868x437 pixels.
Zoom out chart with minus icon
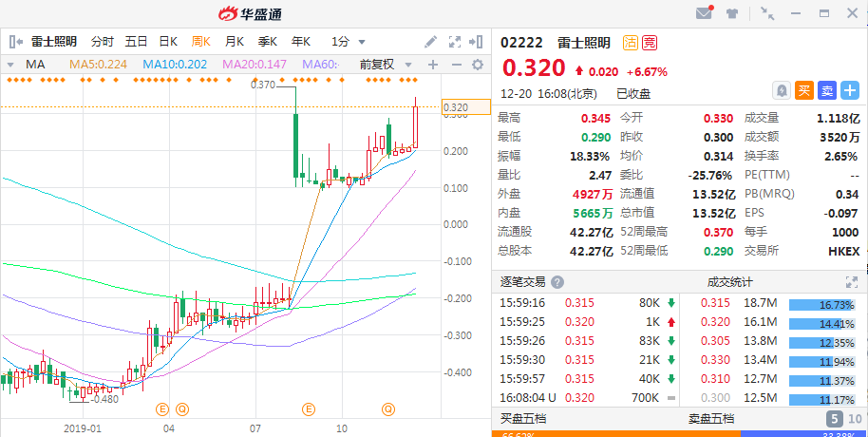point(457,65)
